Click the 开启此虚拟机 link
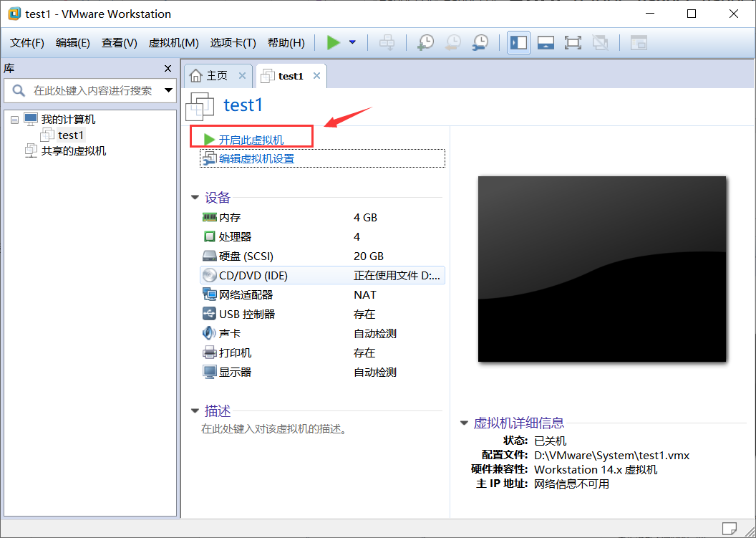This screenshot has width=756, height=538. (251, 140)
